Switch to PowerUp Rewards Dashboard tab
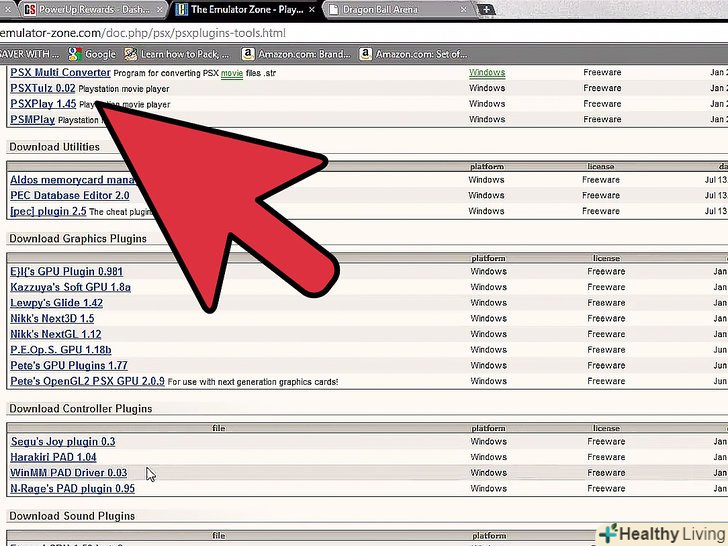The height and width of the screenshot is (546, 728). (93, 9)
